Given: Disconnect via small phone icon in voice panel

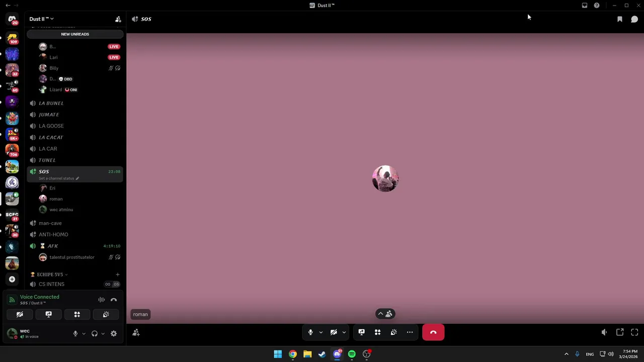Looking at the screenshot, I should pyautogui.click(x=114, y=300).
